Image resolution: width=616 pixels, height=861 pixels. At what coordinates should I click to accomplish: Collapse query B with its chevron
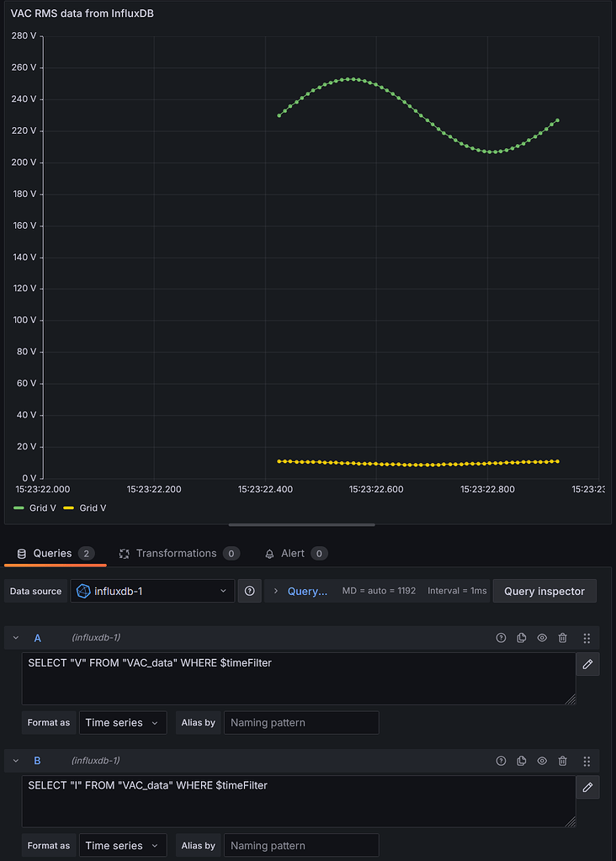coord(15,761)
